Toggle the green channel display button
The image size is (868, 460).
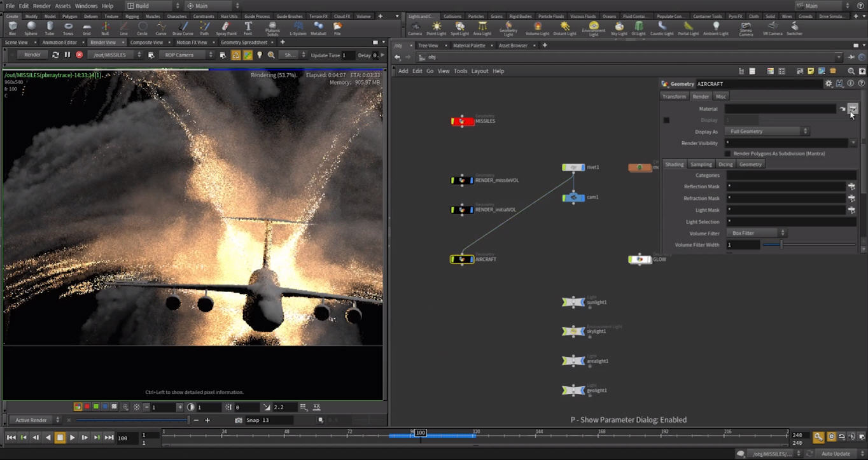point(96,407)
